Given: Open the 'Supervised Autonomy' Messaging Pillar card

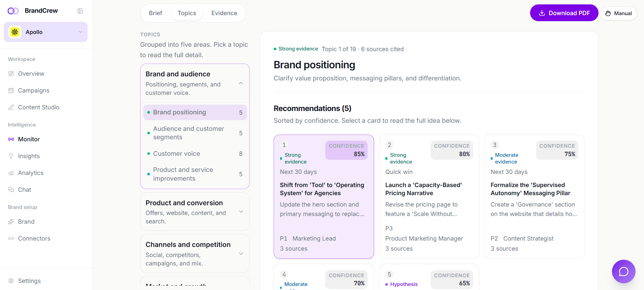Looking at the screenshot, I should coord(534,197).
